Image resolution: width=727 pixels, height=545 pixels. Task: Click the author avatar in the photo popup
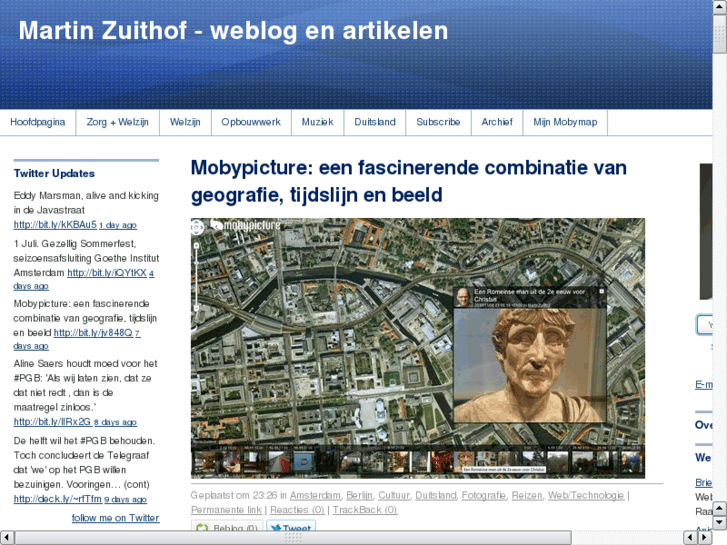[463, 298]
